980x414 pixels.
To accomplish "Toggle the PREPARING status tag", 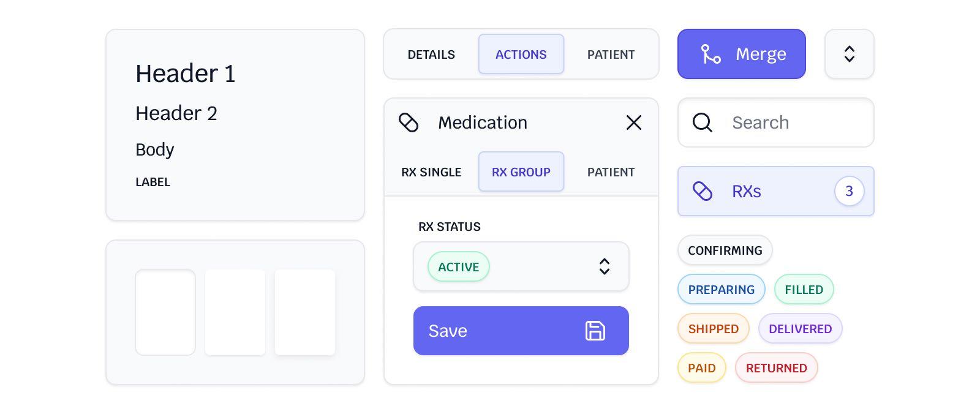I will tap(721, 290).
